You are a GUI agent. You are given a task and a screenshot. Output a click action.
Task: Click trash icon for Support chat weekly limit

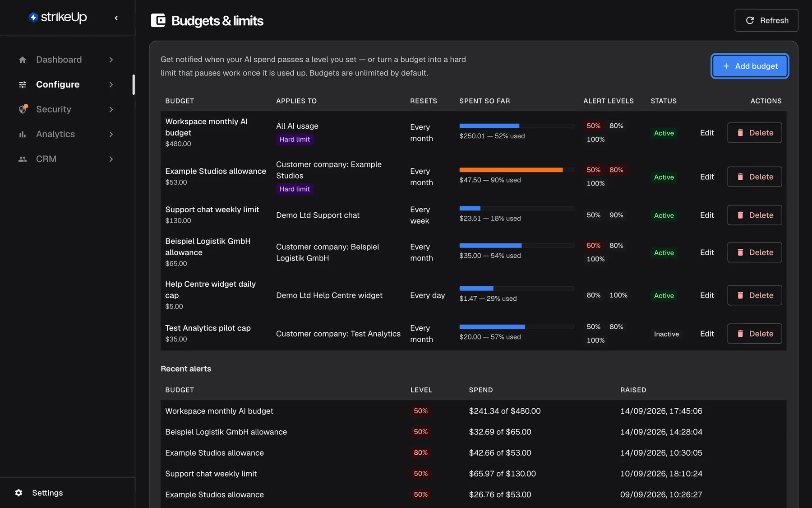(x=740, y=215)
